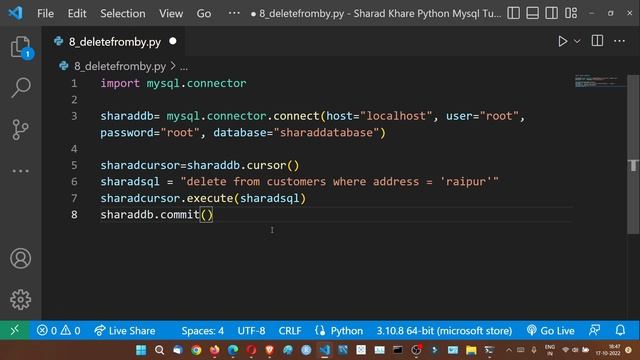Show hidden system tray icons chevron
This screenshot has height=360, width=640.
pos(509,350)
